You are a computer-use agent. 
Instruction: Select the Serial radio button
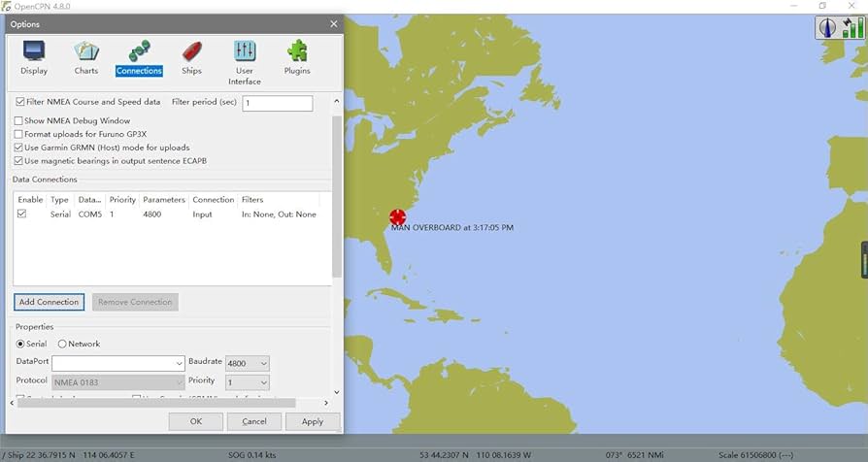20,344
